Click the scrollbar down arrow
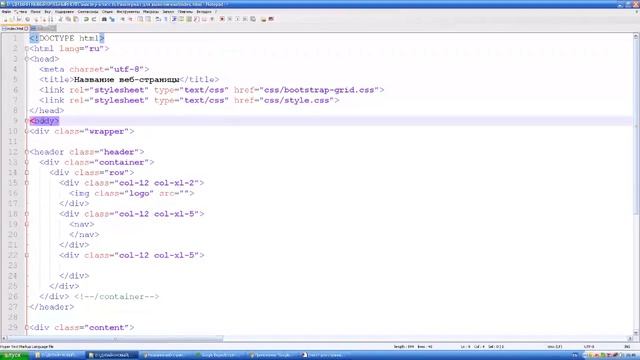 pyautogui.click(x=636, y=333)
